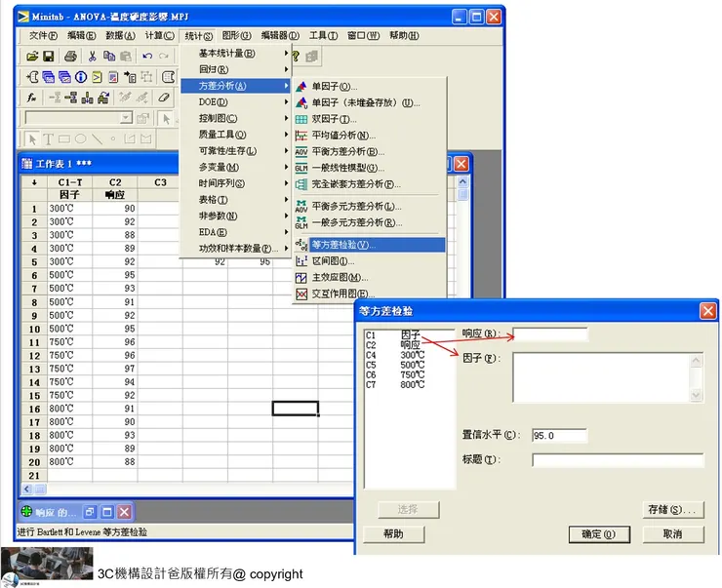Open the project info blue 'i' icon
This screenshot has width=722, height=588.
point(81,77)
